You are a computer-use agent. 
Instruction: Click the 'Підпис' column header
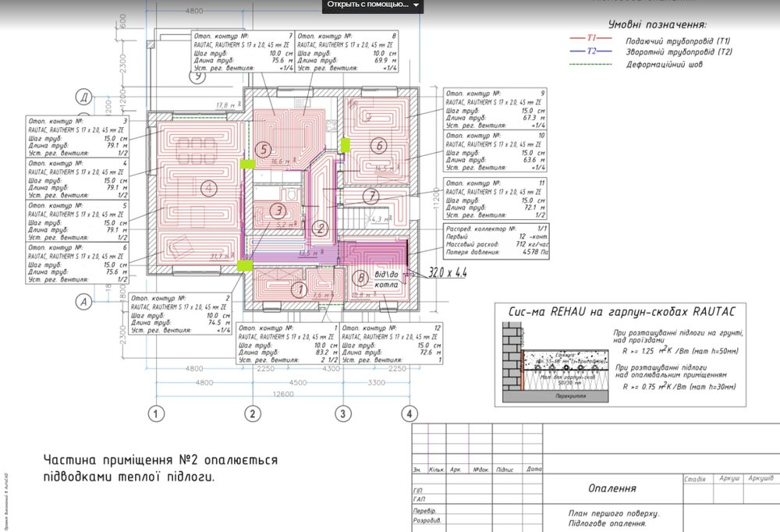505,470
